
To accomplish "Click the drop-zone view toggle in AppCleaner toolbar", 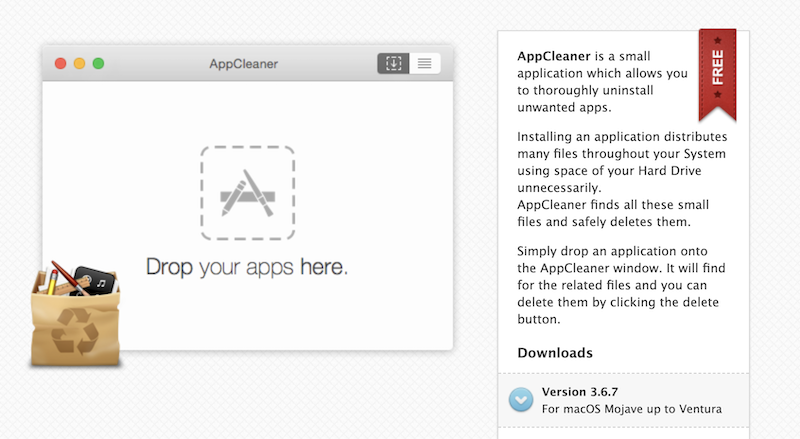I will tap(393, 63).
